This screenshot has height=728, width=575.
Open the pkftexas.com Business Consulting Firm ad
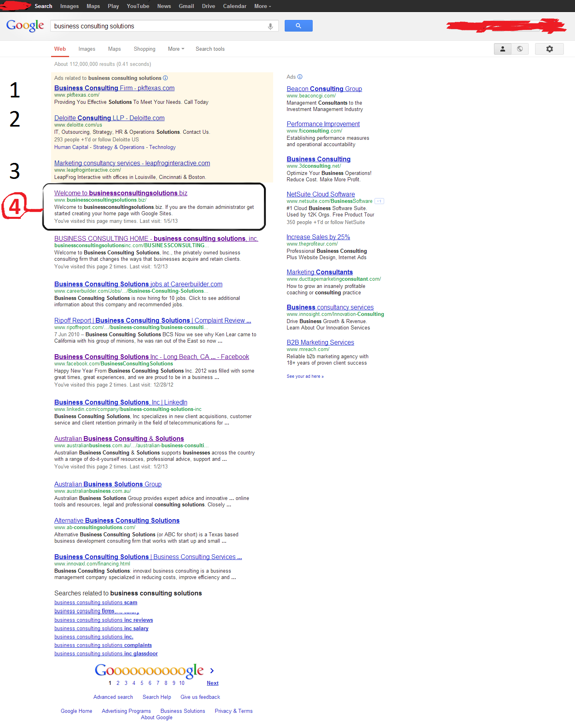tap(114, 88)
